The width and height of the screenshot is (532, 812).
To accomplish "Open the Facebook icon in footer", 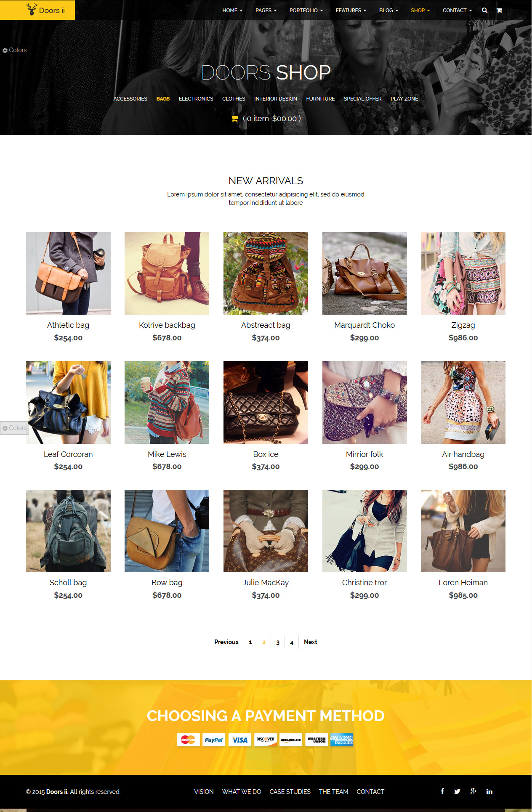I will 442,791.
